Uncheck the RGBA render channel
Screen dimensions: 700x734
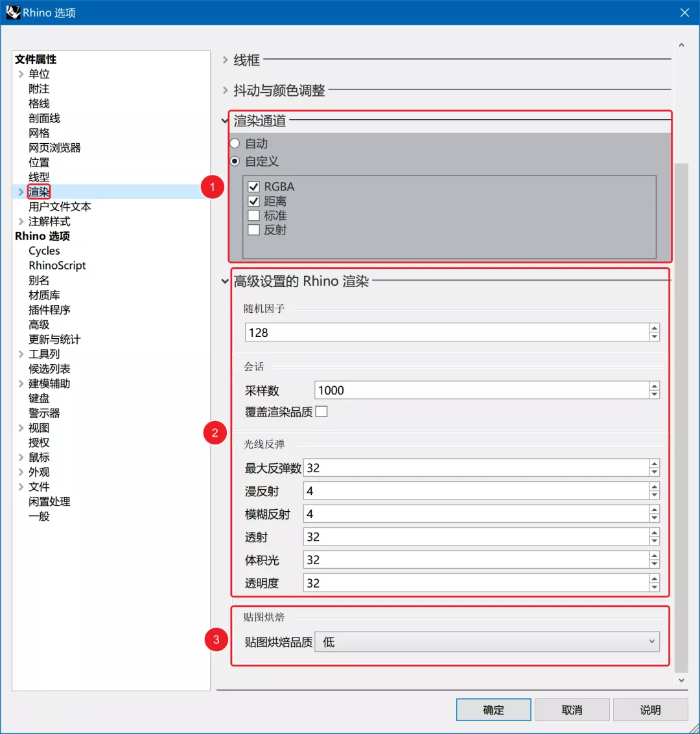click(253, 186)
